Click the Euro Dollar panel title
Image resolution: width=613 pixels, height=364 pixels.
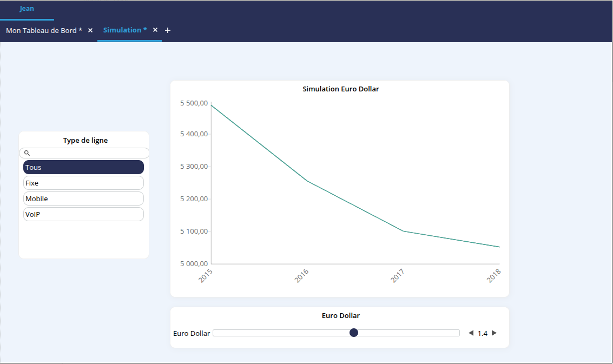pyautogui.click(x=339, y=315)
